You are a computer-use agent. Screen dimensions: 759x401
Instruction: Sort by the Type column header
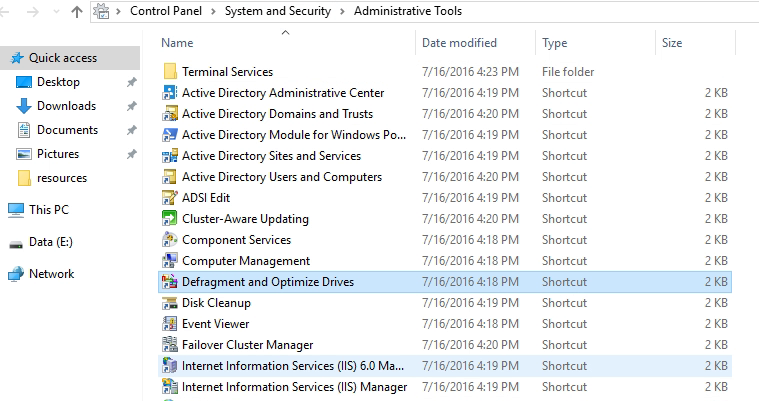click(555, 43)
